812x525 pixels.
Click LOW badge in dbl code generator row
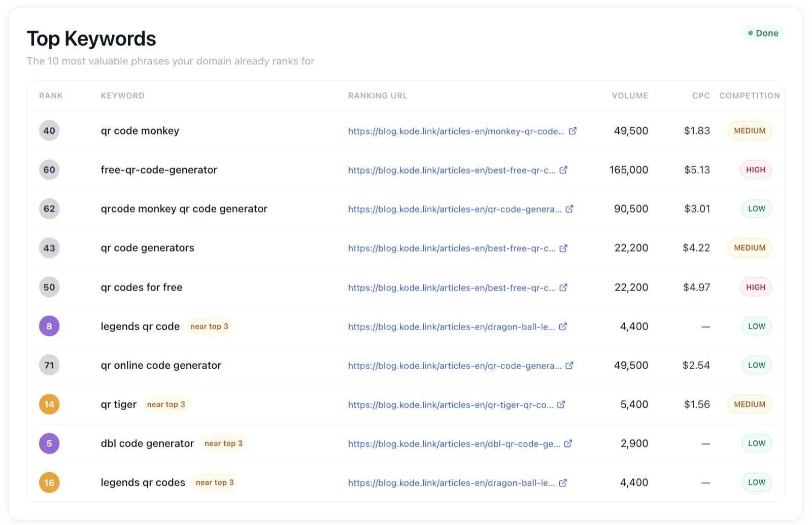tap(757, 443)
